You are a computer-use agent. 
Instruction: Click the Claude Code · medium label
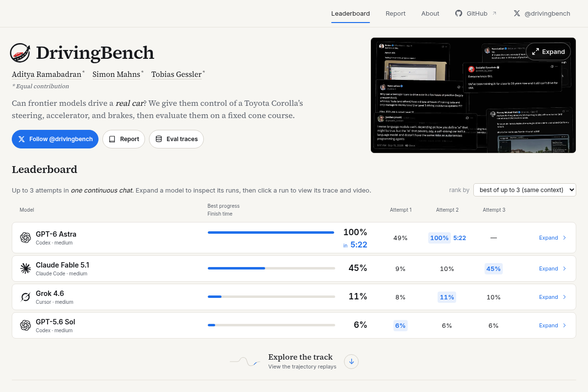tap(61, 273)
